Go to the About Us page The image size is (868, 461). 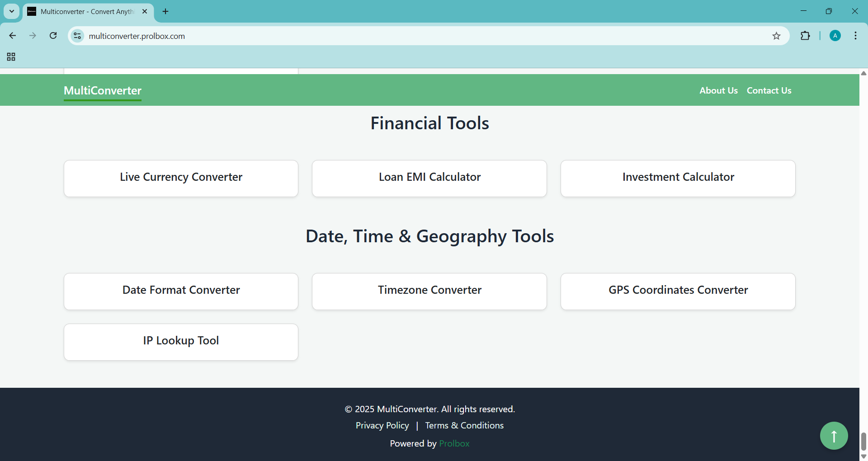(718, 90)
